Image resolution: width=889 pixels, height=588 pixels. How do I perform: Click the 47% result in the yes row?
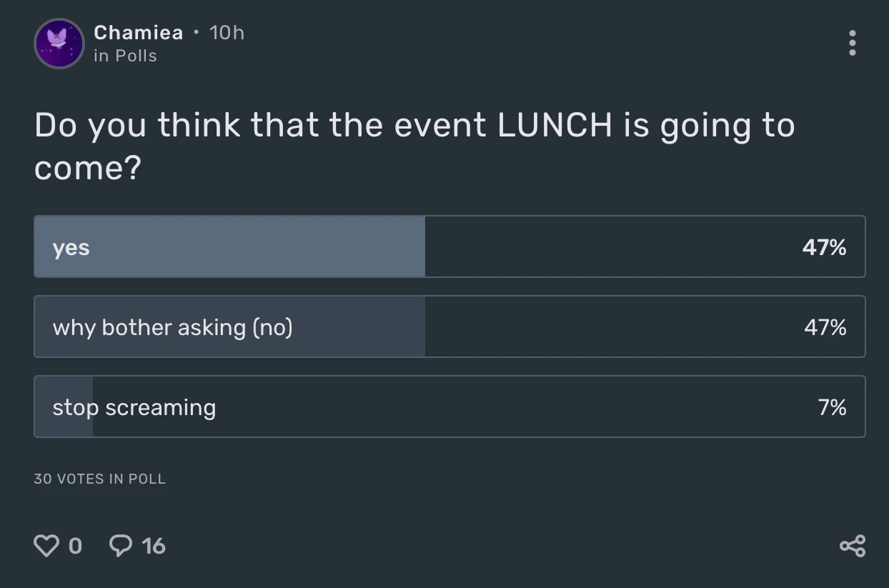coord(824,247)
